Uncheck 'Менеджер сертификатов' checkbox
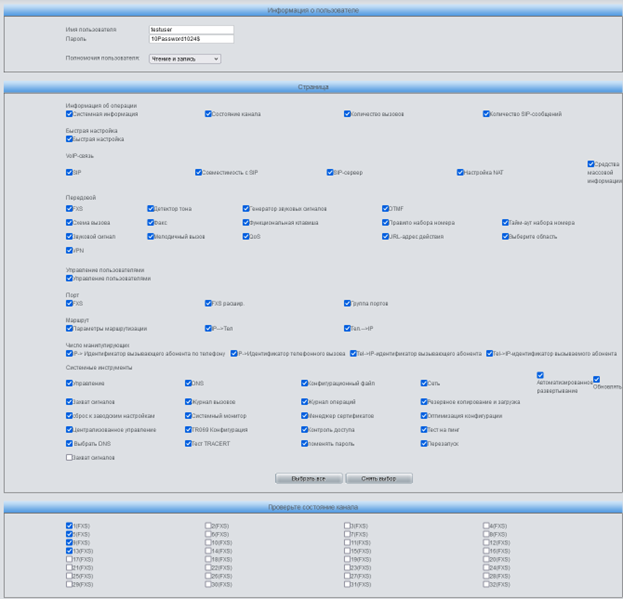 click(x=304, y=416)
